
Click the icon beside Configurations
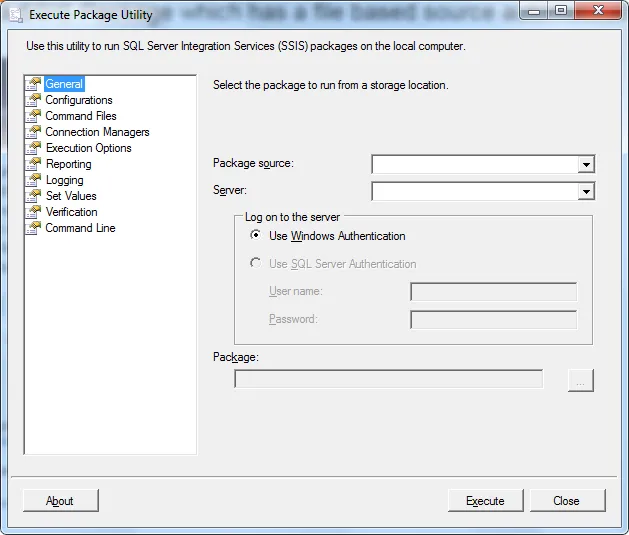[x=34, y=100]
